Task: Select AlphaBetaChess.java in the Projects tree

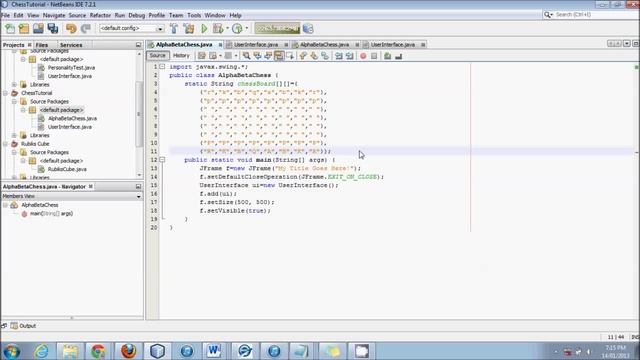Action: point(73,118)
